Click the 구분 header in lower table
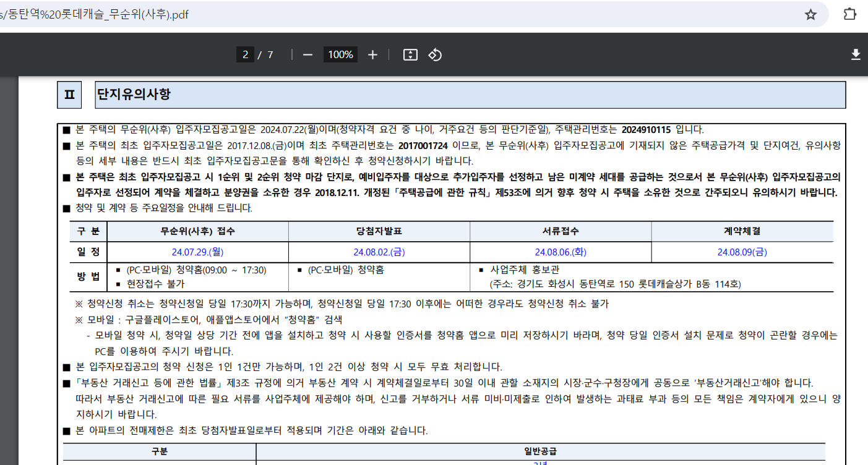This screenshot has height=465, width=868. coord(160,451)
